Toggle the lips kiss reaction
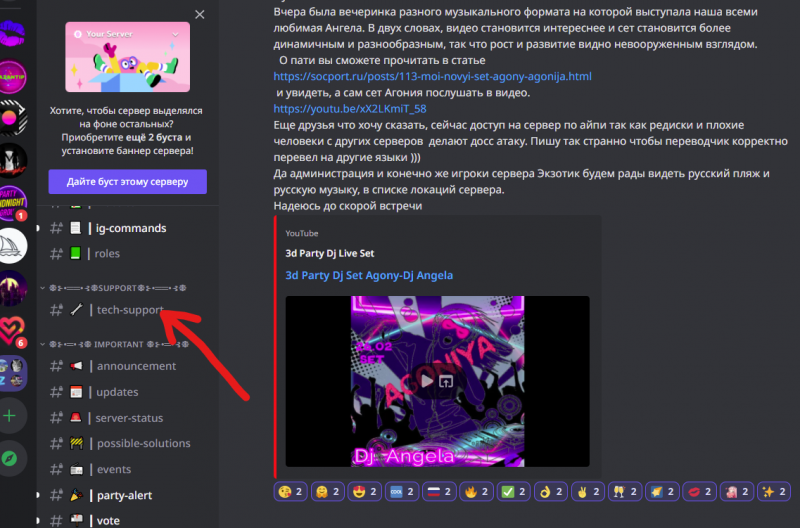 (701, 492)
